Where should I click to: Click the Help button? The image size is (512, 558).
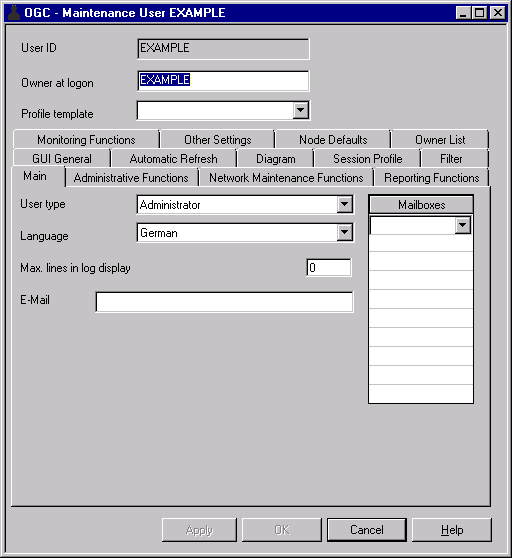click(x=452, y=530)
